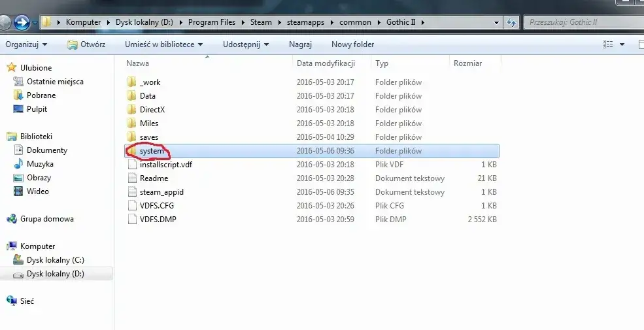Click the installscript.vdf file name
The height and width of the screenshot is (330, 644).
[166, 165]
